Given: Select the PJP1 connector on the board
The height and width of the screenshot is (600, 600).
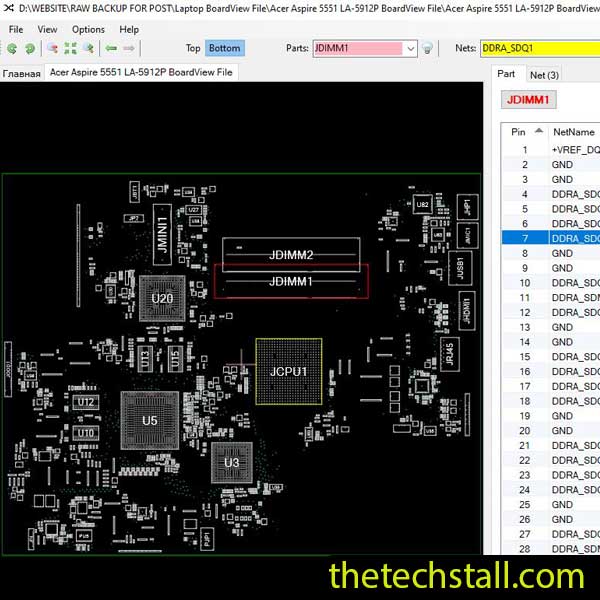Looking at the screenshot, I should 207,538.
